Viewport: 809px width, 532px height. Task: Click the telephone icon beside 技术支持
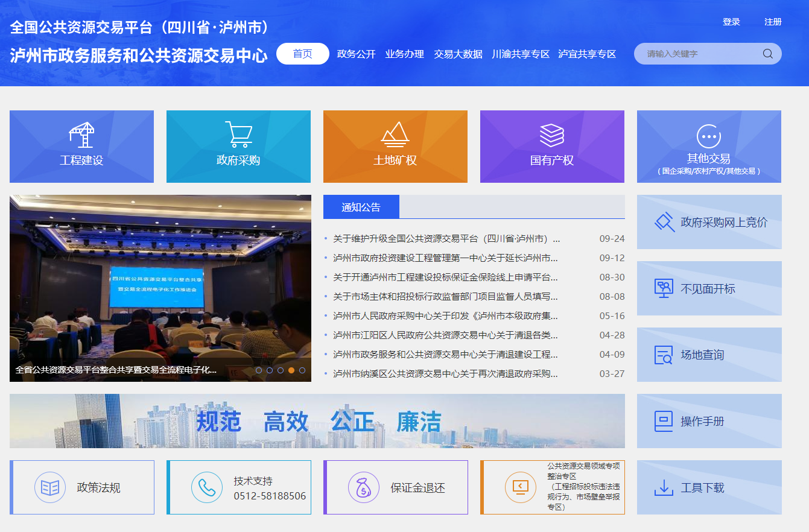pos(206,487)
